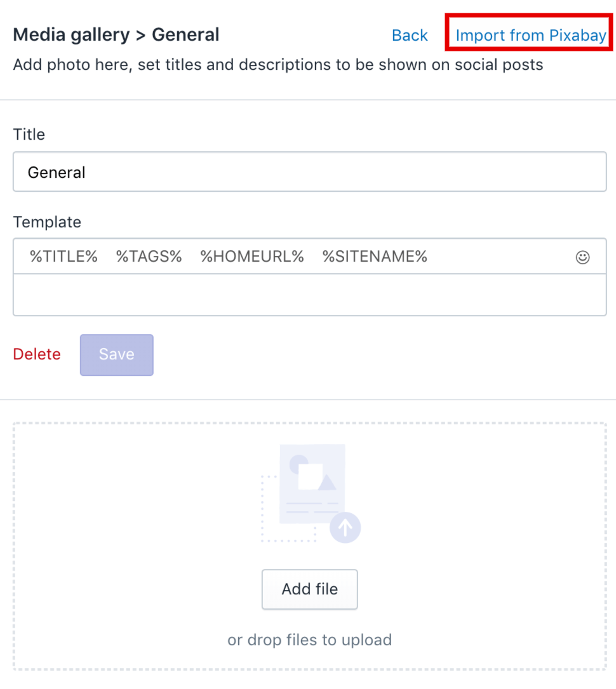Delete the General gallery

point(37,354)
